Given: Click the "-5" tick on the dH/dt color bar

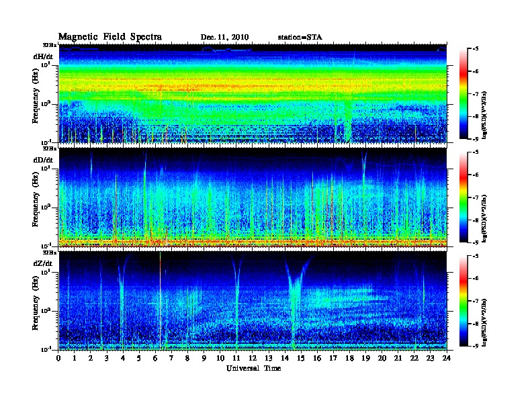Looking at the screenshot, I should tap(476, 49).
